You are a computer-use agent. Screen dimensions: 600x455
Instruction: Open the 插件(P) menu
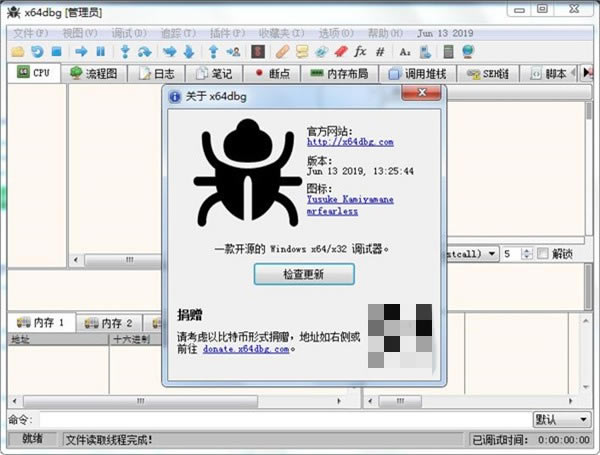click(x=227, y=33)
